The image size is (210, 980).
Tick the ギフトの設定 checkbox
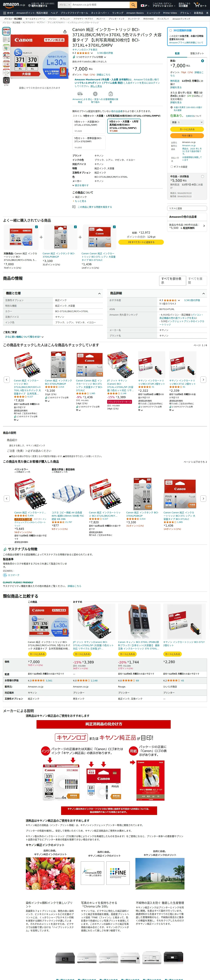click(x=172, y=167)
